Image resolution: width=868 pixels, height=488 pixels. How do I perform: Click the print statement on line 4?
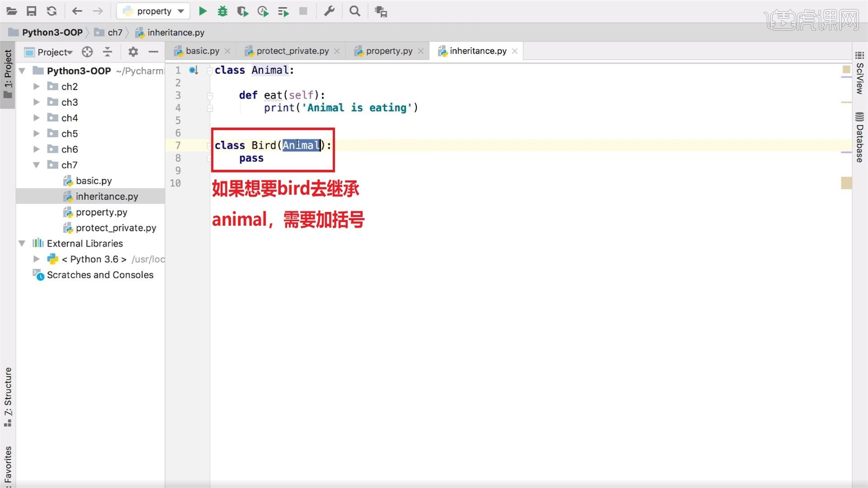click(341, 108)
